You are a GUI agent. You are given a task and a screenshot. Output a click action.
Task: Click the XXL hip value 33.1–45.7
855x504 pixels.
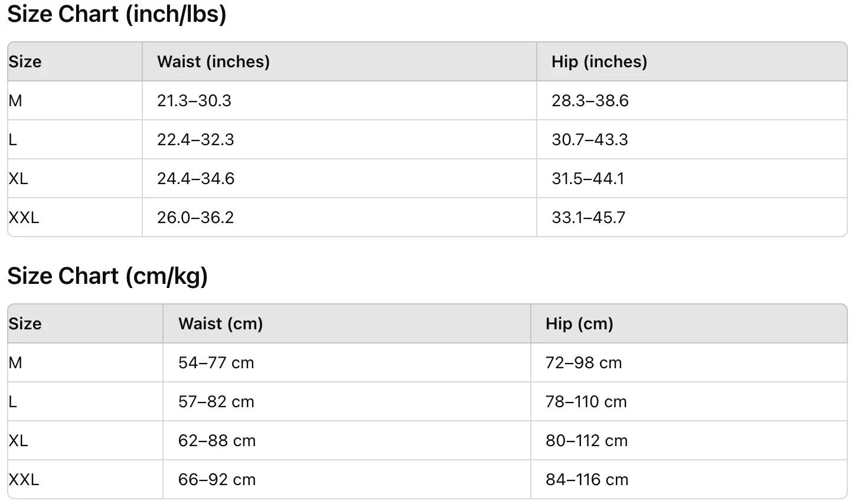[x=588, y=217]
